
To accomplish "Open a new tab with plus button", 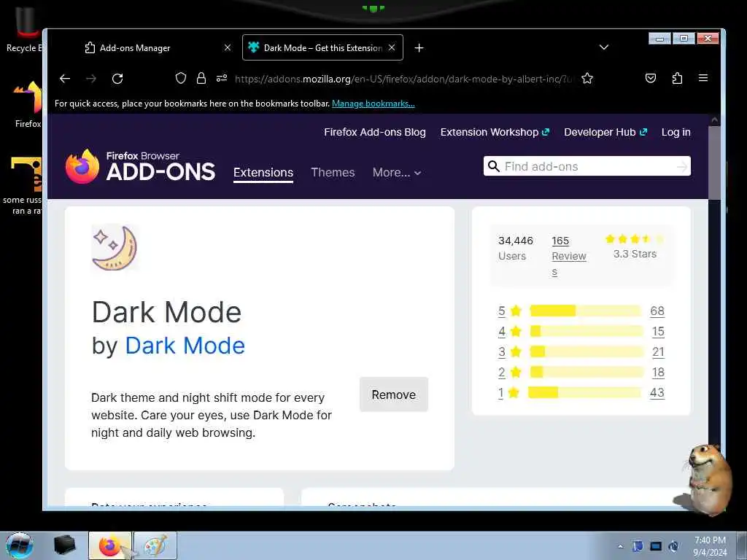I will [419, 47].
